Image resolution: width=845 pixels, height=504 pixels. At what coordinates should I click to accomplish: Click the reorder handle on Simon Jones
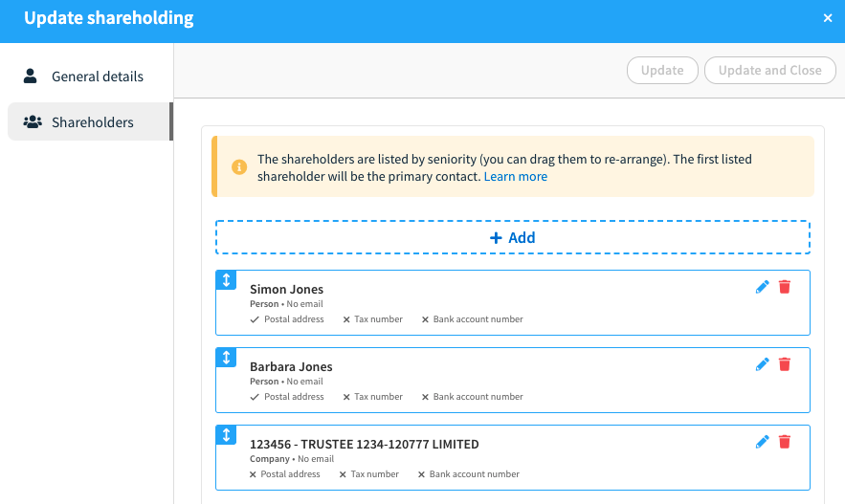pos(227,280)
